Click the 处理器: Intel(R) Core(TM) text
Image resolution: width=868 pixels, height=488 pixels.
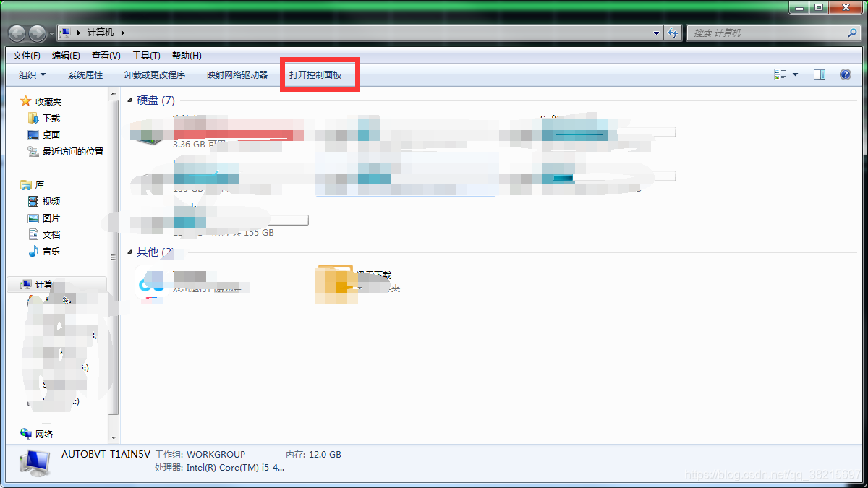pyautogui.click(x=219, y=468)
